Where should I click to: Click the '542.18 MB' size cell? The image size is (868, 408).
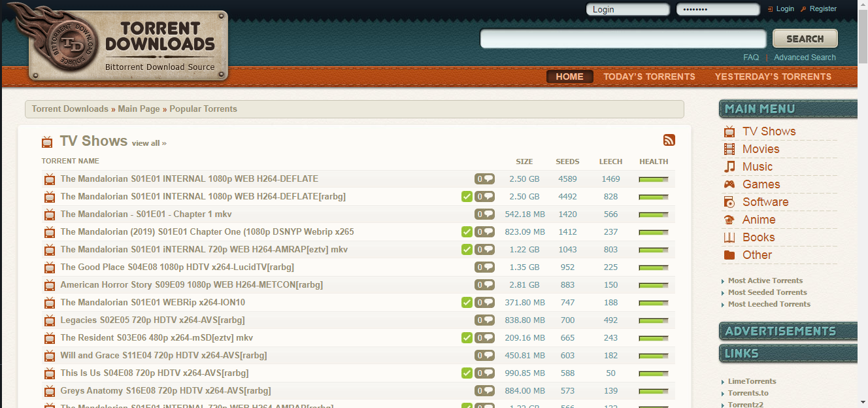click(525, 214)
